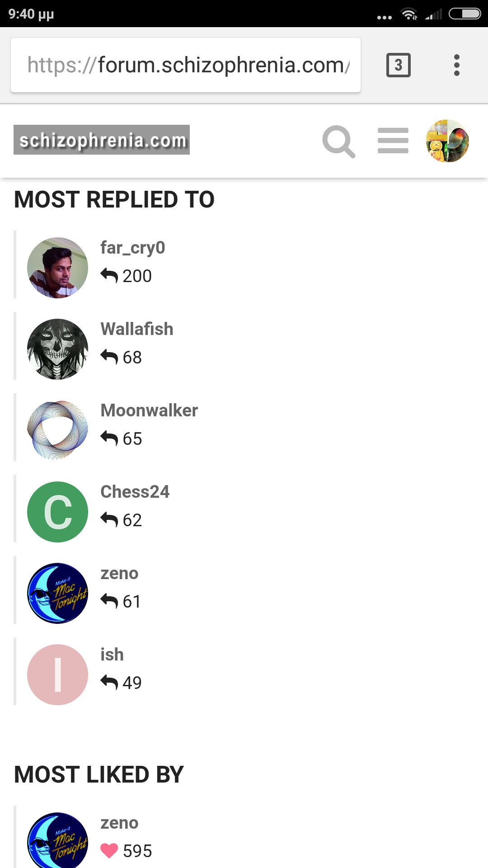Image resolution: width=488 pixels, height=868 pixels.
Task: Tap the pink heart icon beside 595
Action: coord(109,850)
